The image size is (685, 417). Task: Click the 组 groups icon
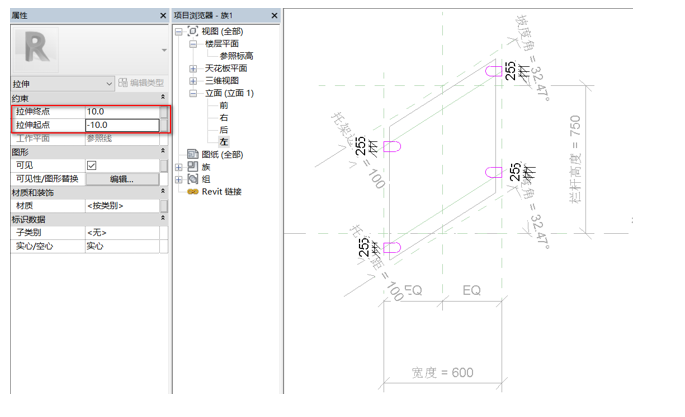point(193,179)
